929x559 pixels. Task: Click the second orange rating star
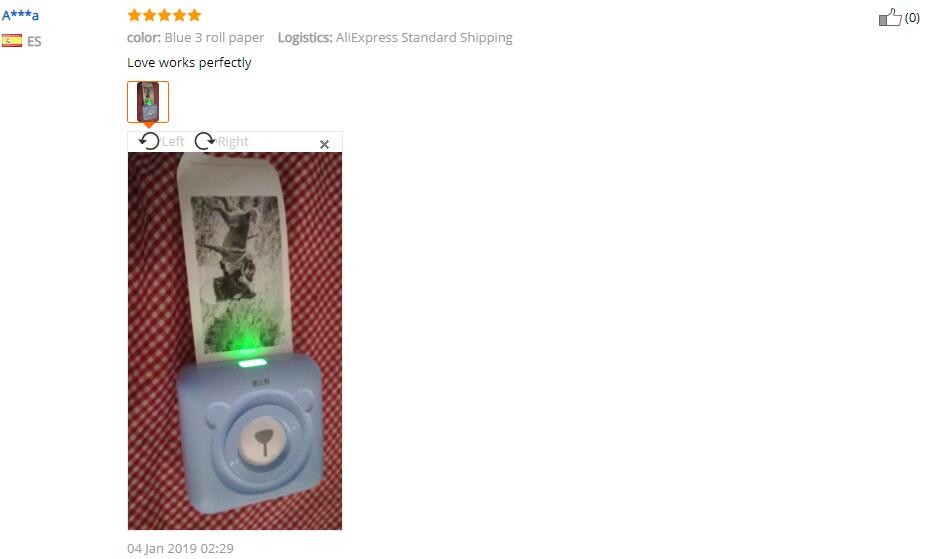click(x=149, y=15)
